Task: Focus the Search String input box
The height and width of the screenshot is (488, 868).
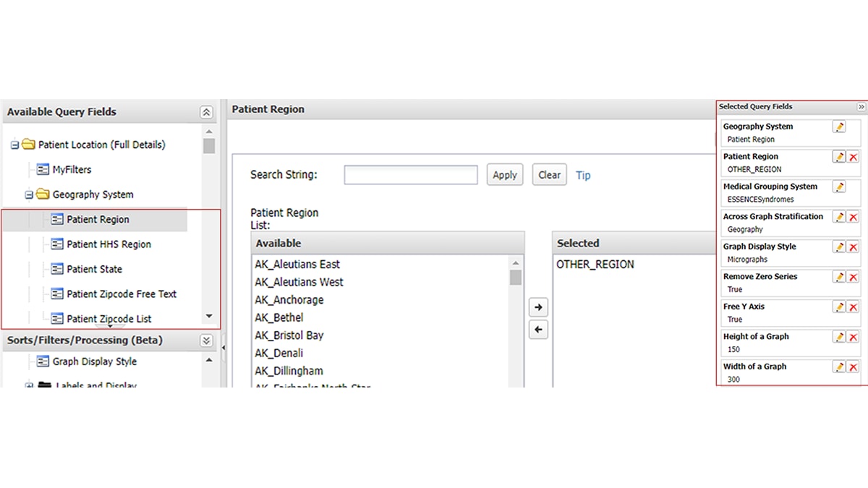Action: click(410, 175)
